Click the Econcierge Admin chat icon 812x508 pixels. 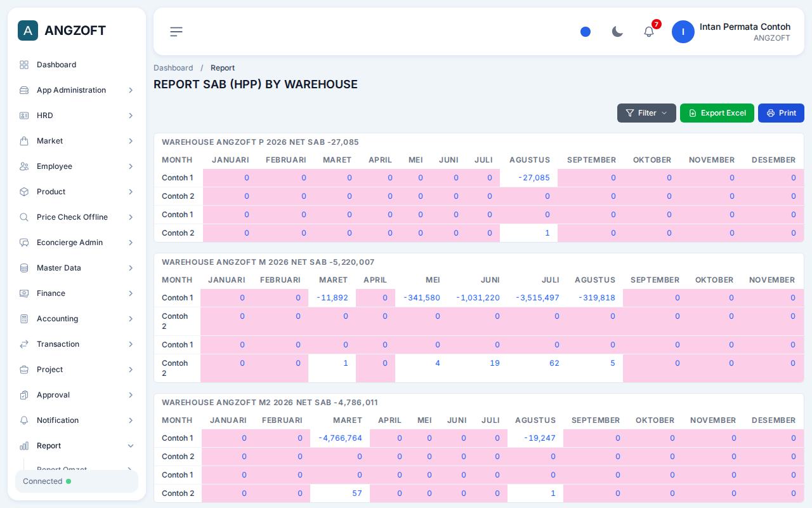click(24, 243)
